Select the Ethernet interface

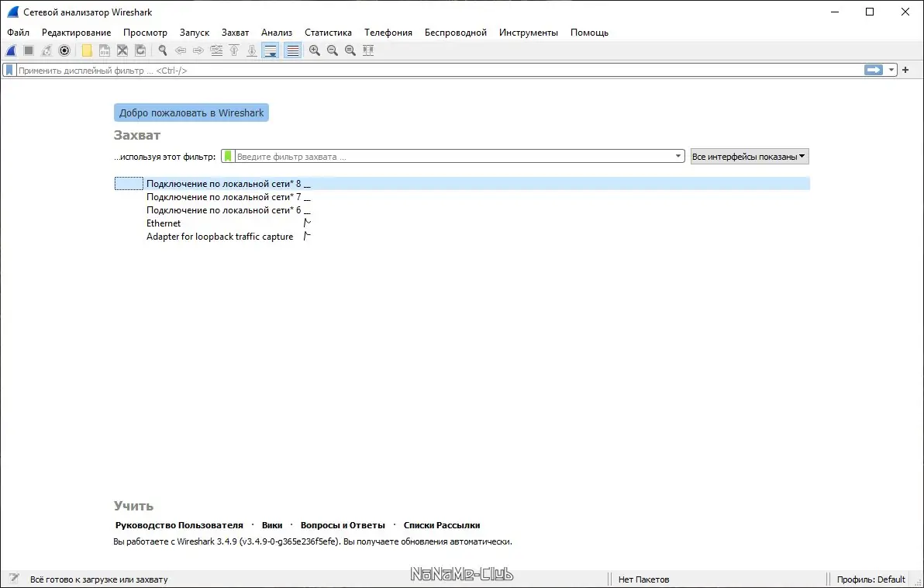click(x=462, y=223)
